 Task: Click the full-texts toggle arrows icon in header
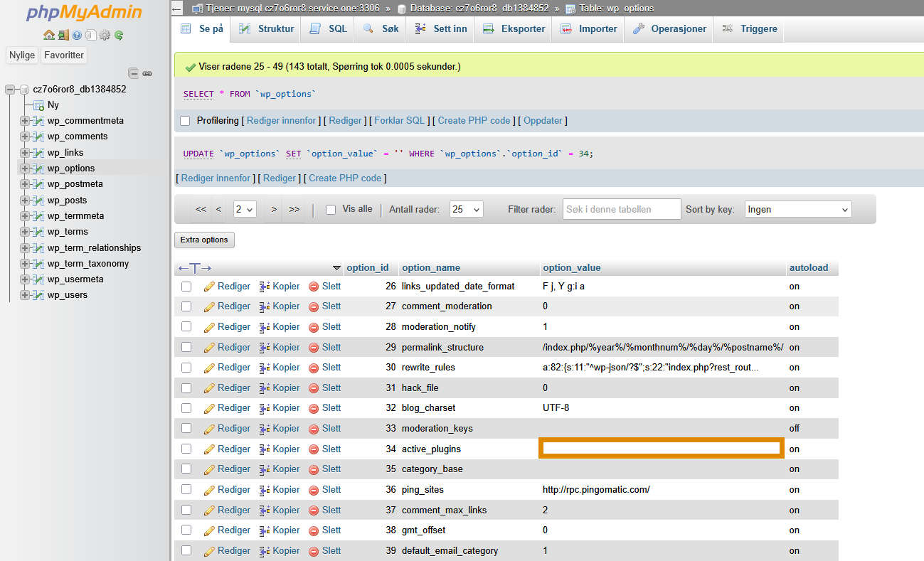click(195, 268)
